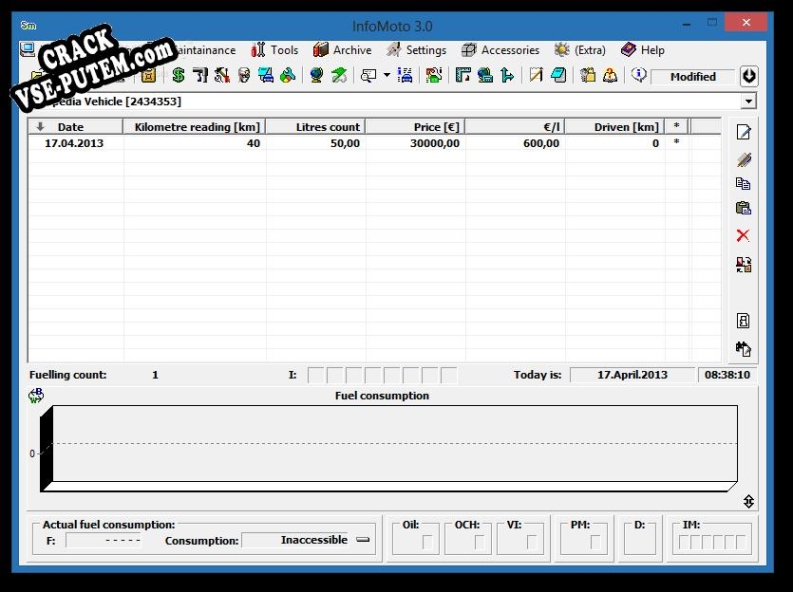This screenshot has height=592, width=793.
Task: Click the 17.April.2013 date field
Action: tap(632, 375)
